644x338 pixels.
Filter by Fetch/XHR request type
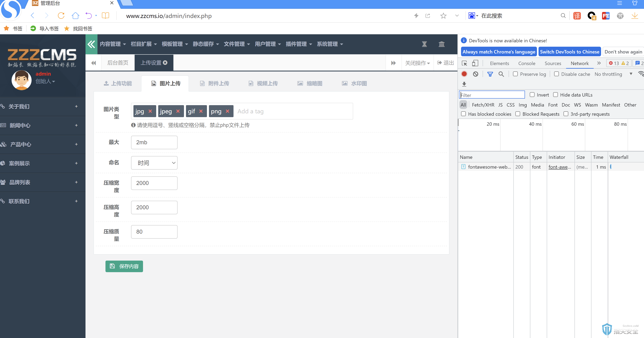483,105
